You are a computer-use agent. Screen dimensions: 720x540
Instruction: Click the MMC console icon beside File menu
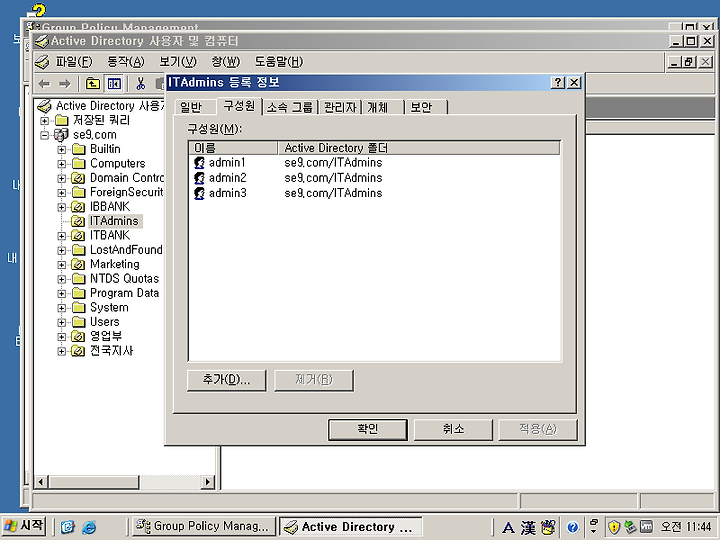pyautogui.click(x=42, y=62)
